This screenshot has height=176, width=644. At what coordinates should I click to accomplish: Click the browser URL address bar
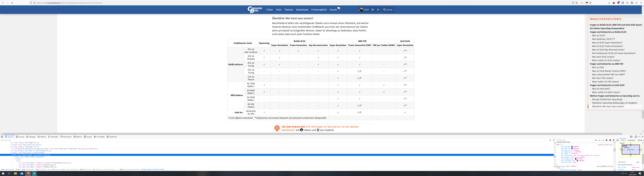300,3
